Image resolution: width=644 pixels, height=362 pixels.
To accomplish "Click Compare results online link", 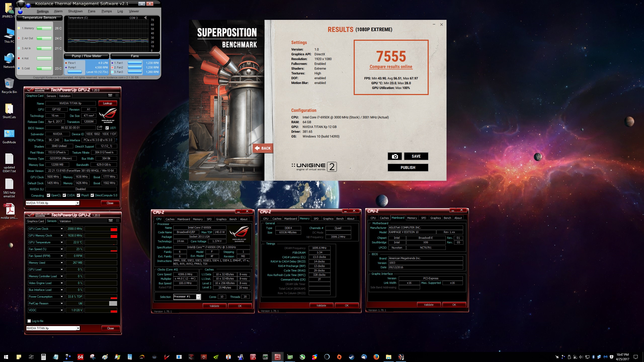I will pos(391,67).
